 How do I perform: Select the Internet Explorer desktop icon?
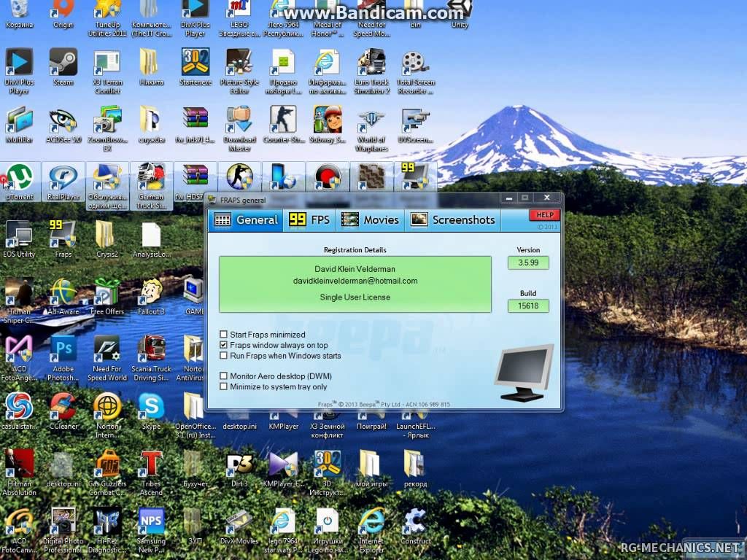pyautogui.click(x=371, y=523)
